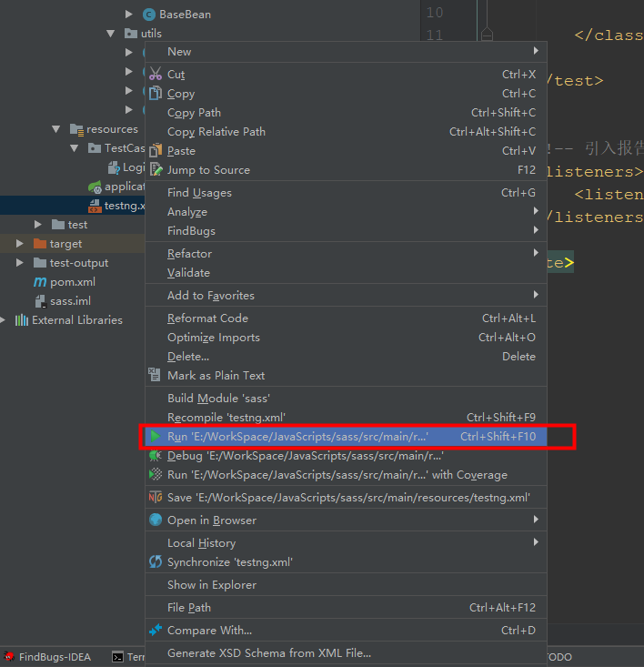Click the TestNG Save icon

coord(156,497)
